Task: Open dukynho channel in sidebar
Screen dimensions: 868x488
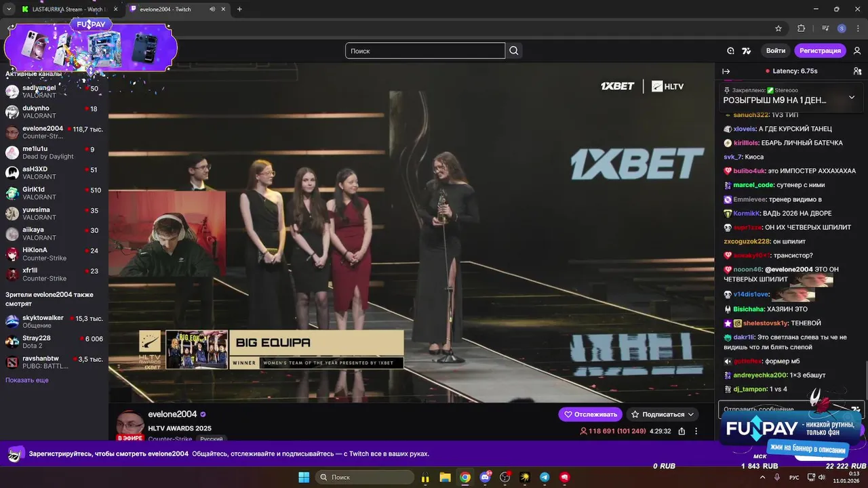Action: [x=53, y=112]
